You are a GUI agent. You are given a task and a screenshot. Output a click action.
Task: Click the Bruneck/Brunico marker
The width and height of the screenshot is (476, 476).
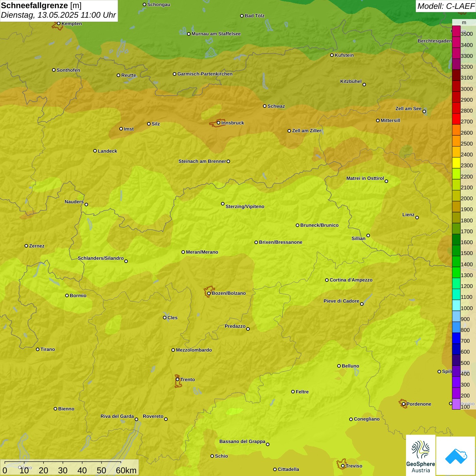tap(297, 225)
